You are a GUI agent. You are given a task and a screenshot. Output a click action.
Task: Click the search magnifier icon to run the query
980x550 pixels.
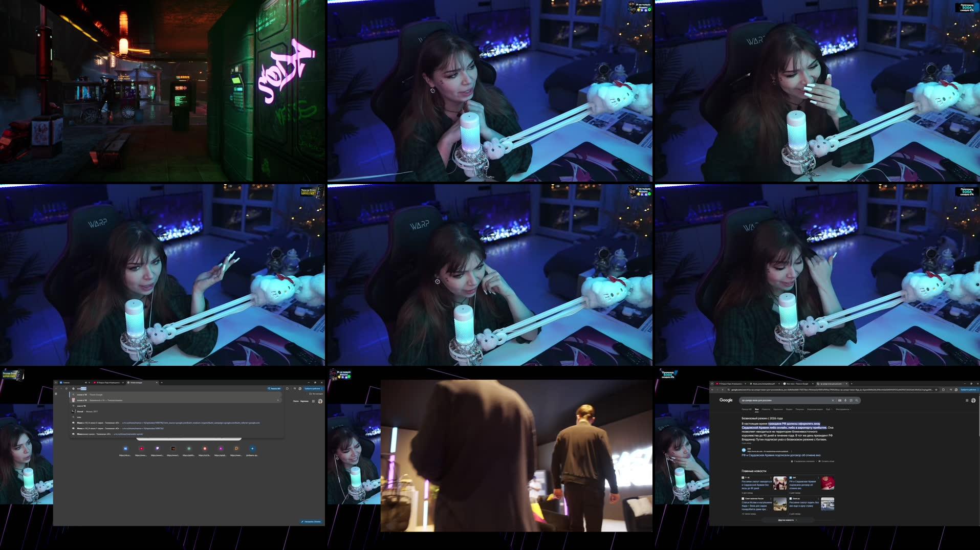[x=857, y=400]
